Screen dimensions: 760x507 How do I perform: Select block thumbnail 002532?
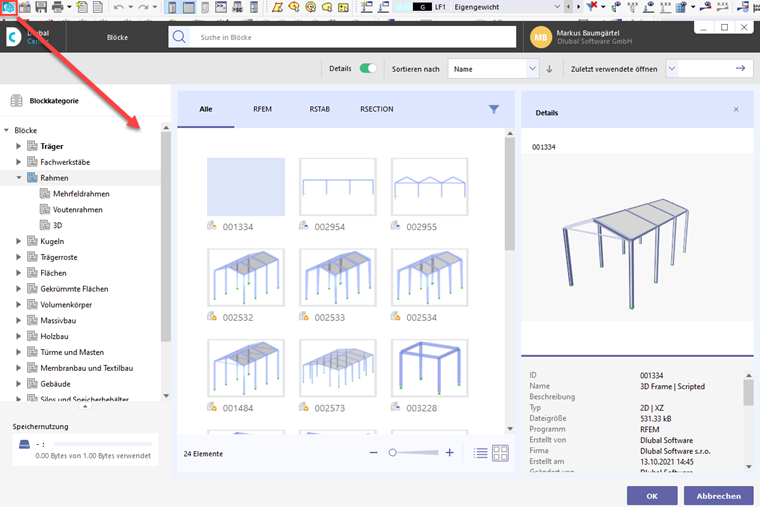click(246, 277)
